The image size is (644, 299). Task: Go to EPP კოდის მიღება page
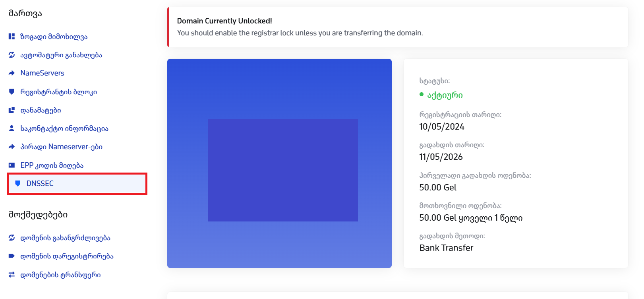coord(52,165)
